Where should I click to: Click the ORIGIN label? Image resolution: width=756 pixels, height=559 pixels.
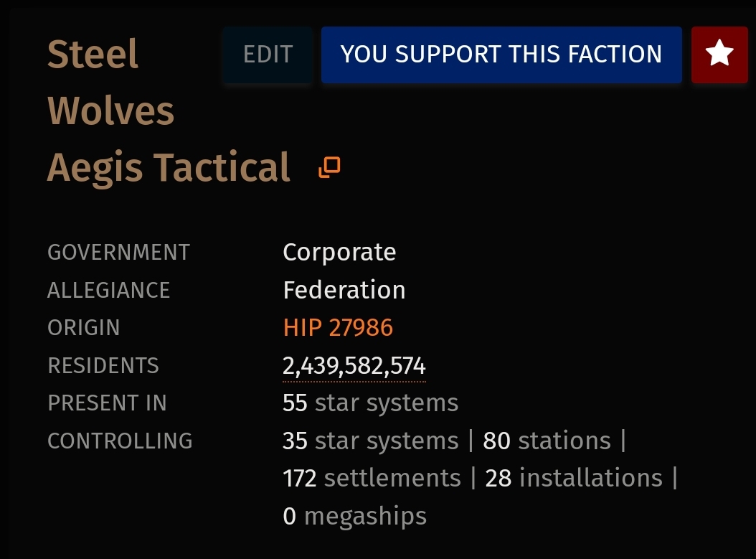point(83,328)
